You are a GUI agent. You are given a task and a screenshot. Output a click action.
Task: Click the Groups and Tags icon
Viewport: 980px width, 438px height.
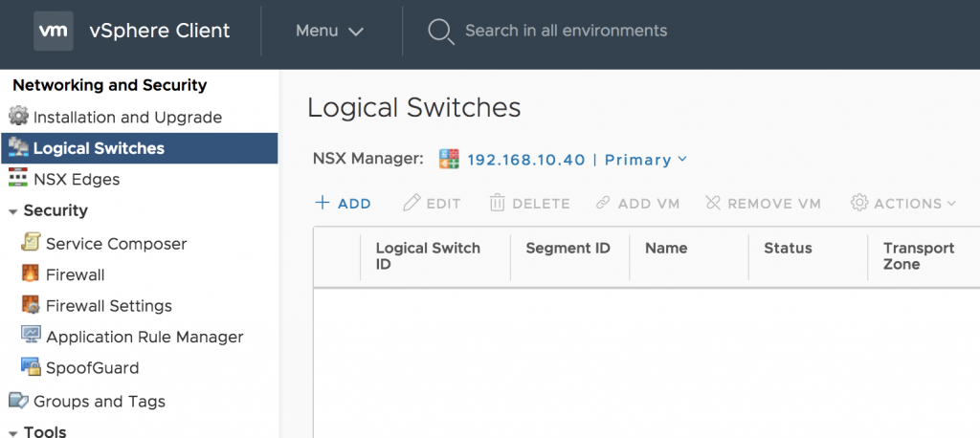(x=19, y=400)
